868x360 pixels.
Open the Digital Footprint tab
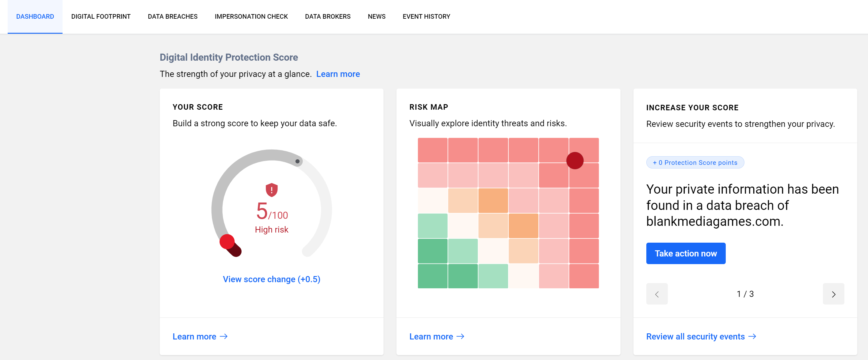click(x=101, y=17)
